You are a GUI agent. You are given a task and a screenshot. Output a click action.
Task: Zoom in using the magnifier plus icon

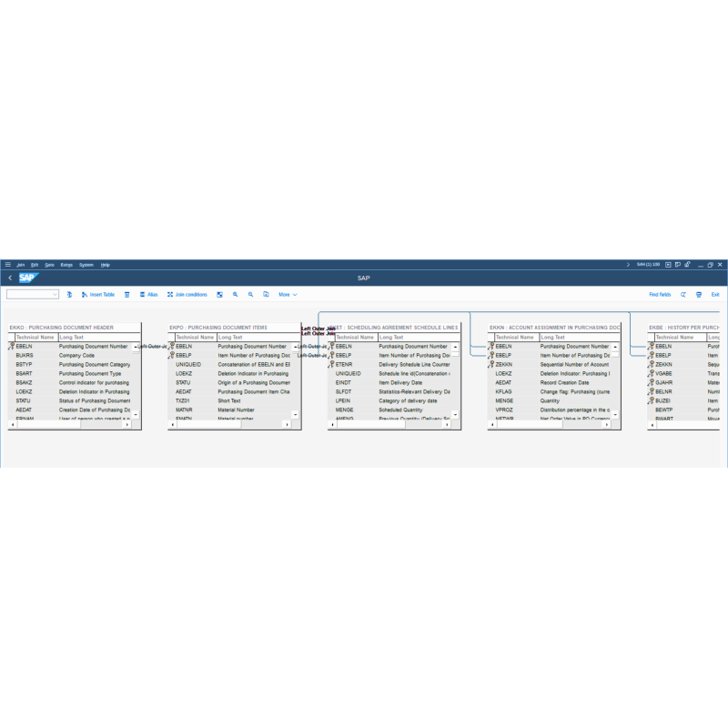(235, 294)
